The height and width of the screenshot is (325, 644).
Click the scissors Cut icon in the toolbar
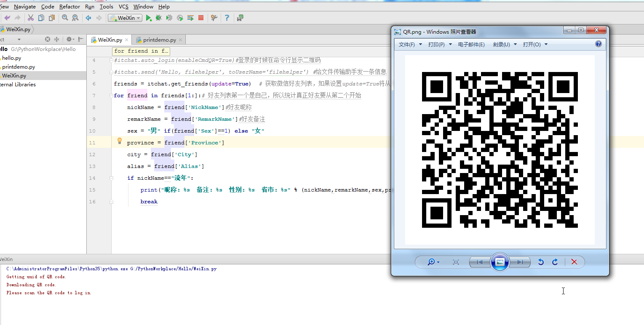pyautogui.click(x=30, y=18)
